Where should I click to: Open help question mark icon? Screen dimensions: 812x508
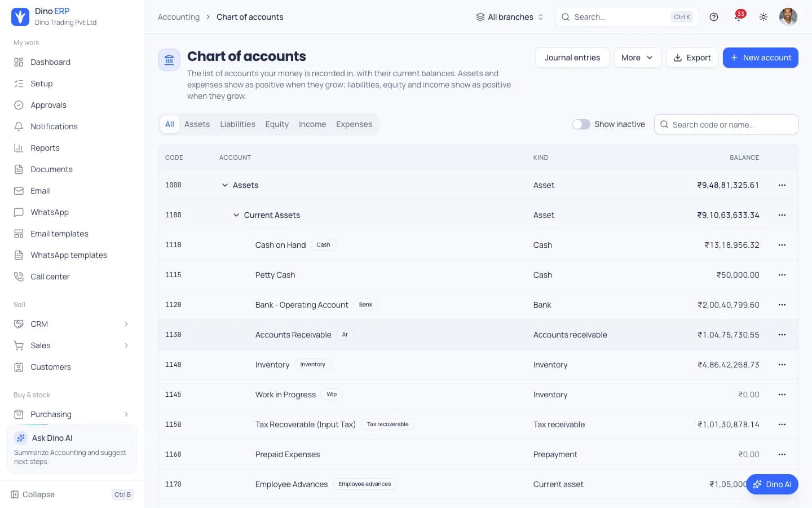point(714,17)
